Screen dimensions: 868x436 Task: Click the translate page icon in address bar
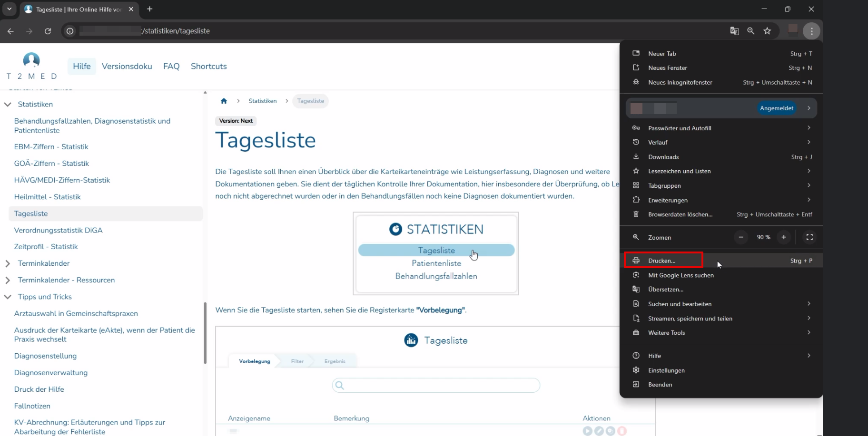point(734,31)
